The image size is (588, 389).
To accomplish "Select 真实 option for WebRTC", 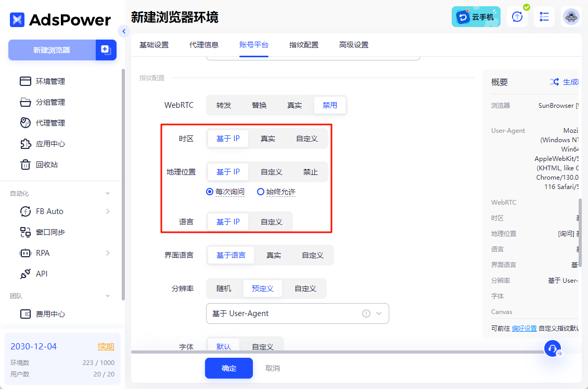I will (295, 105).
